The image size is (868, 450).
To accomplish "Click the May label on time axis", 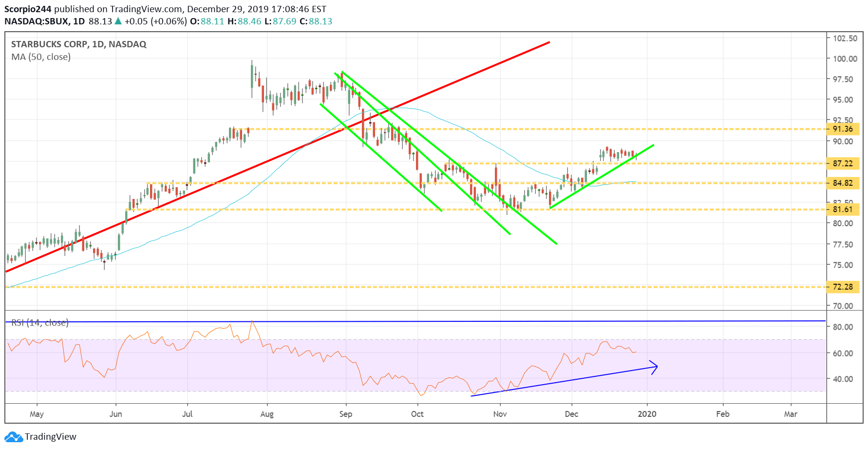I will pos(37,414).
